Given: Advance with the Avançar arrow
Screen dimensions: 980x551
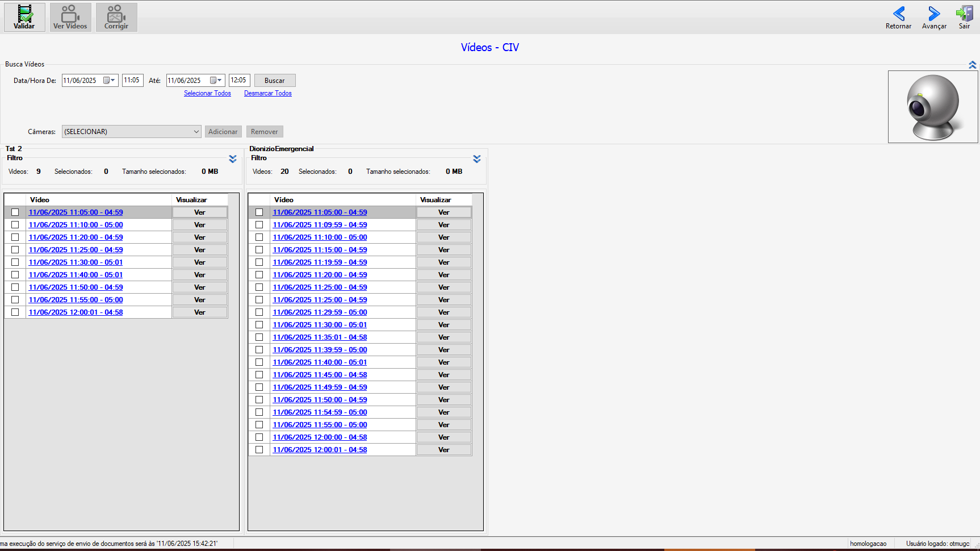Looking at the screenshot, I should pyautogui.click(x=934, y=14).
